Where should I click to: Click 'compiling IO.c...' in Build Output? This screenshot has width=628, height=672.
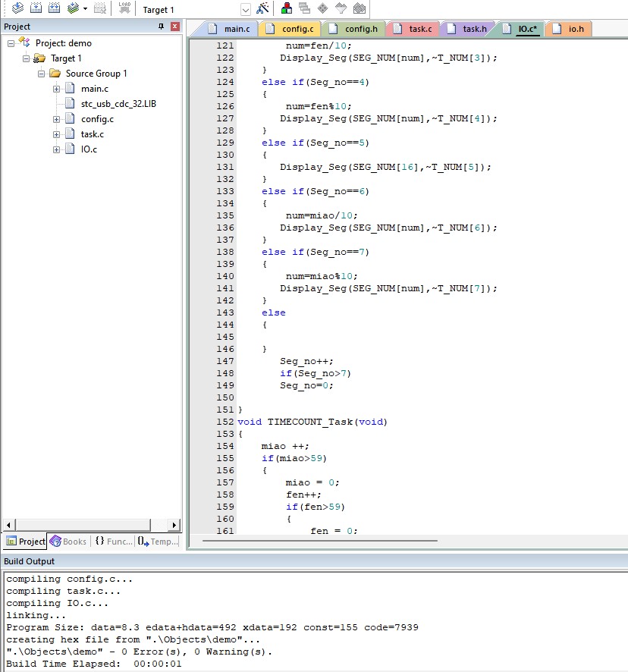click(58, 603)
